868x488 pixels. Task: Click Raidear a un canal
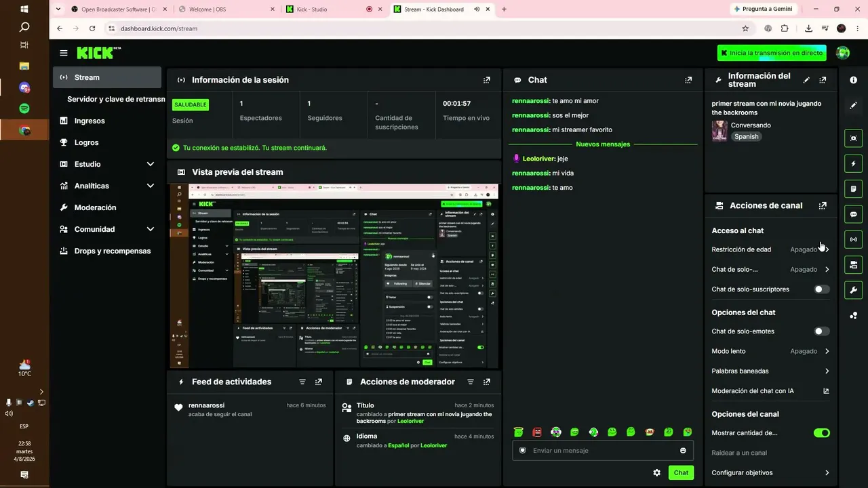coord(739,453)
